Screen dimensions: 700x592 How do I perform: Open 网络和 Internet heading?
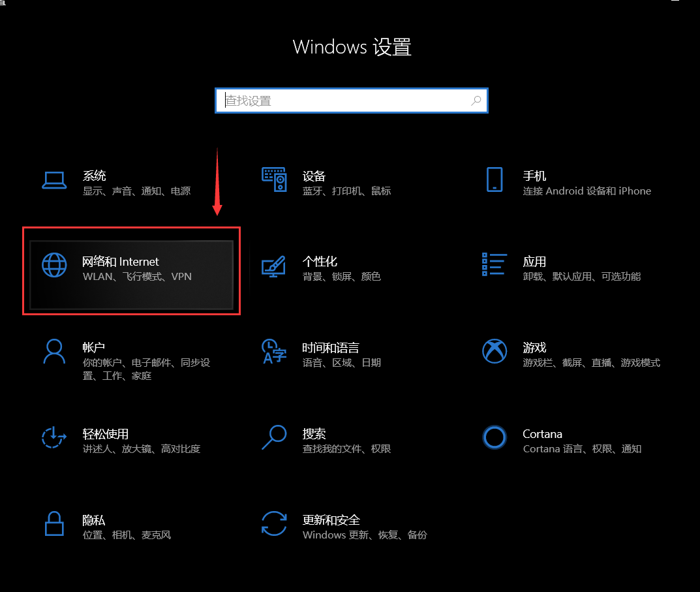click(x=121, y=261)
